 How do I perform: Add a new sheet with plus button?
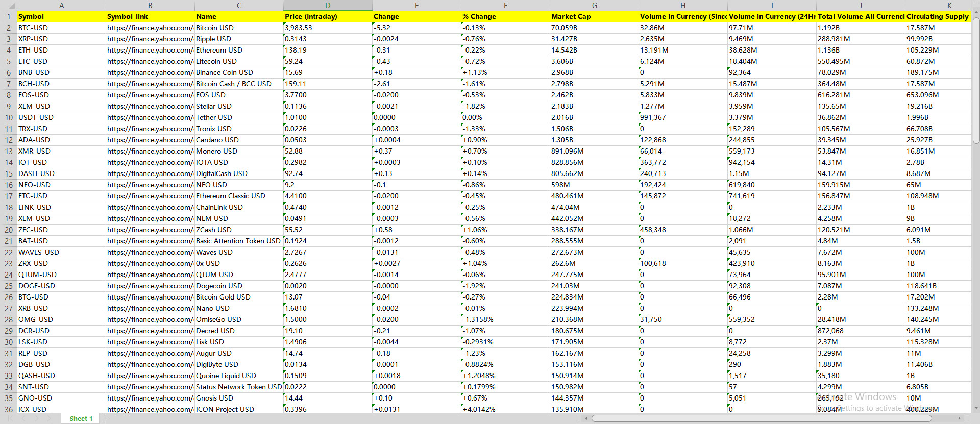[106, 418]
